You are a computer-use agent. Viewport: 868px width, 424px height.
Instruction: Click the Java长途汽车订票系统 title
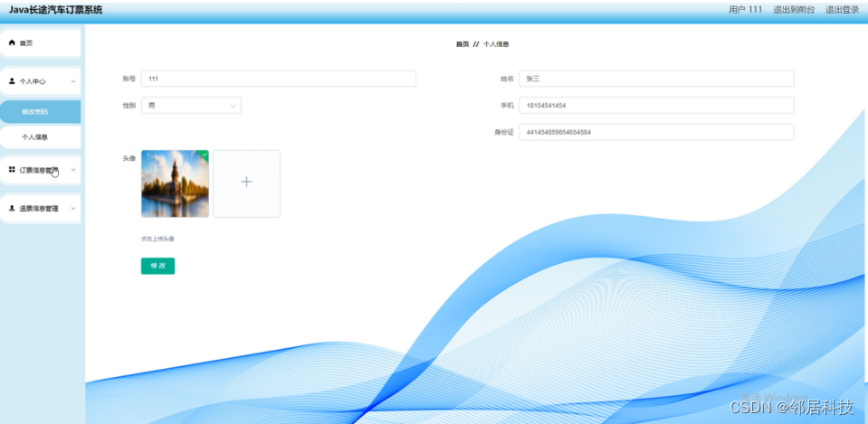55,9
